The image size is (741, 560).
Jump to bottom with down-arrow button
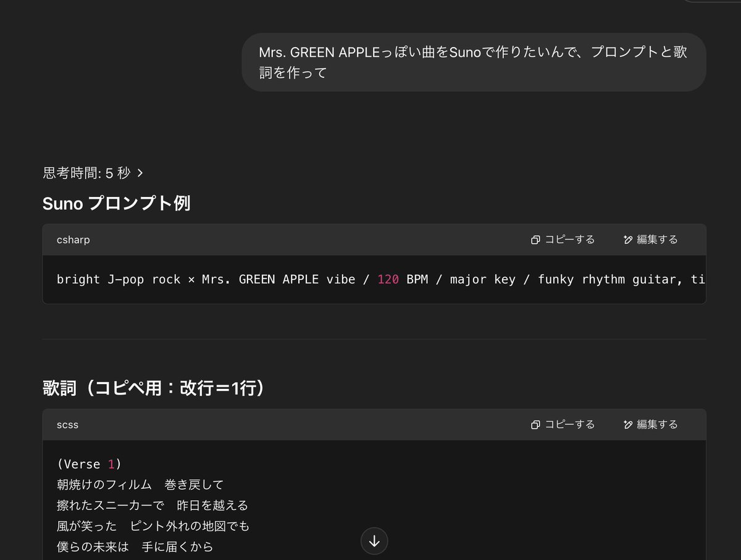point(374,541)
